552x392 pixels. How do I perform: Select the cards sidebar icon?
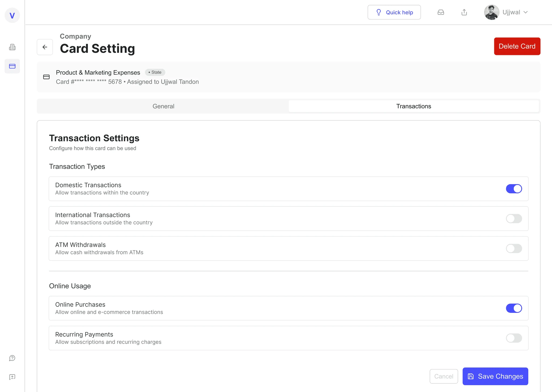point(12,66)
